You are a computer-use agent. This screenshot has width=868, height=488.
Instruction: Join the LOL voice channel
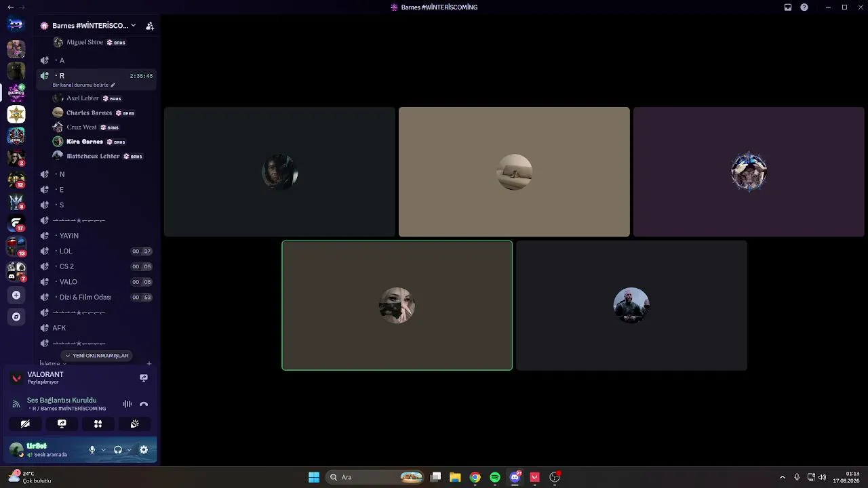(96, 251)
